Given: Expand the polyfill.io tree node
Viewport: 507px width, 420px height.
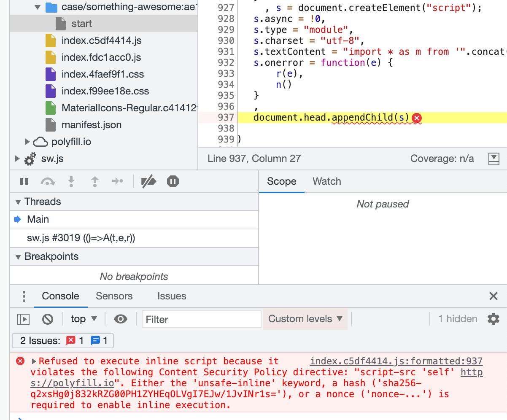Looking at the screenshot, I should click(x=27, y=142).
